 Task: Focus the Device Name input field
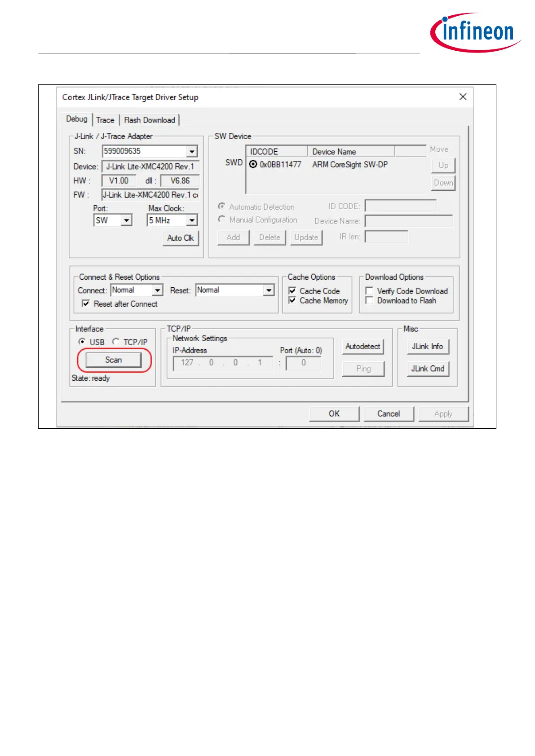coord(408,221)
